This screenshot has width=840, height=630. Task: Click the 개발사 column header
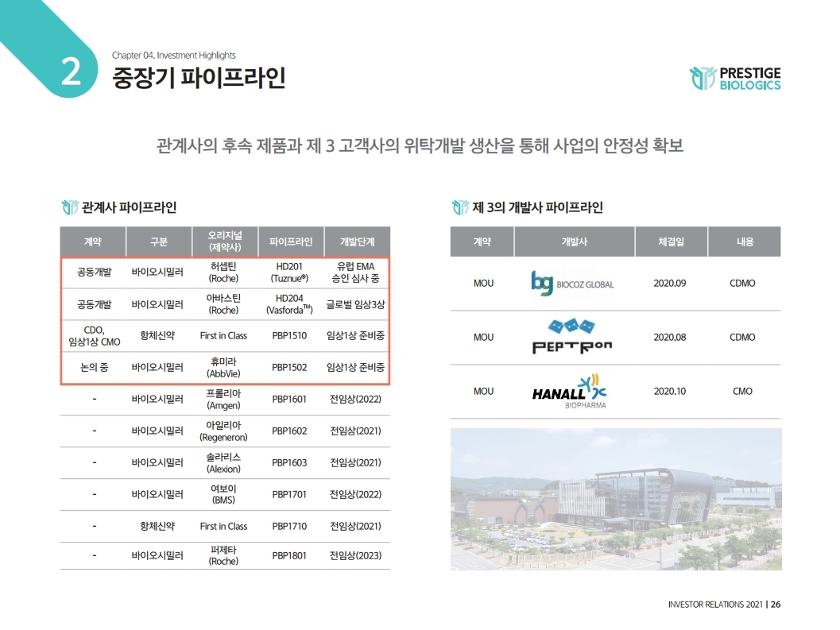[x=575, y=242]
